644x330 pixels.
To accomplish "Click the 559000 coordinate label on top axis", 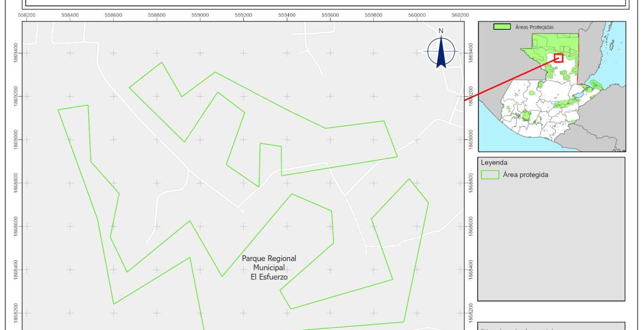I will point(200,15).
